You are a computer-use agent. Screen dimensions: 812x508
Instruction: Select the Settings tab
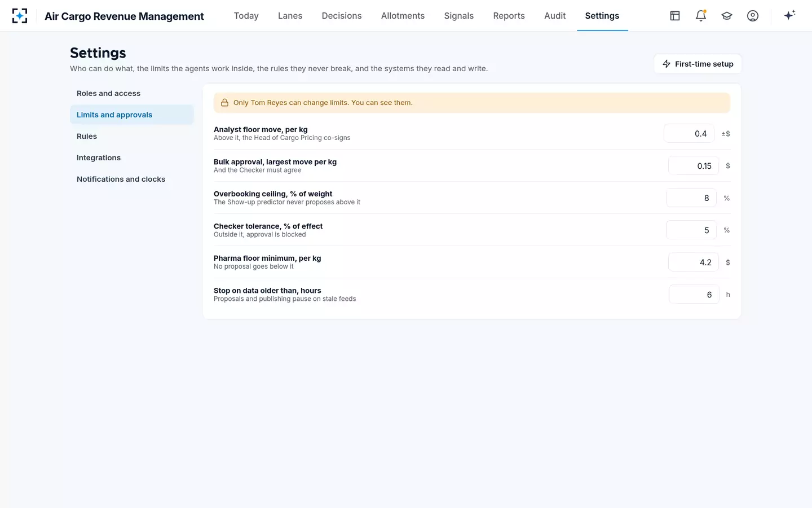(602, 16)
